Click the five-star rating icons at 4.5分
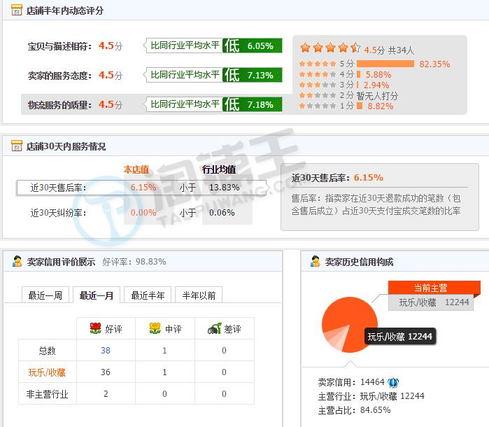This screenshot has height=427, width=489. [330, 48]
